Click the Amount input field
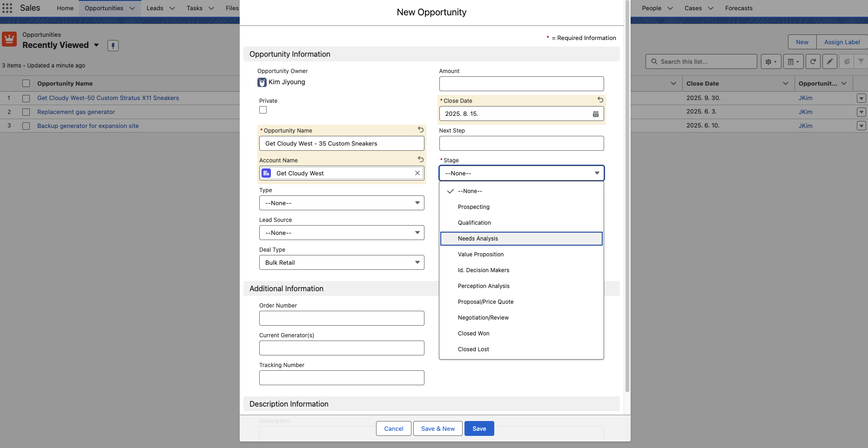868x448 pixels. tap(522, 84)
